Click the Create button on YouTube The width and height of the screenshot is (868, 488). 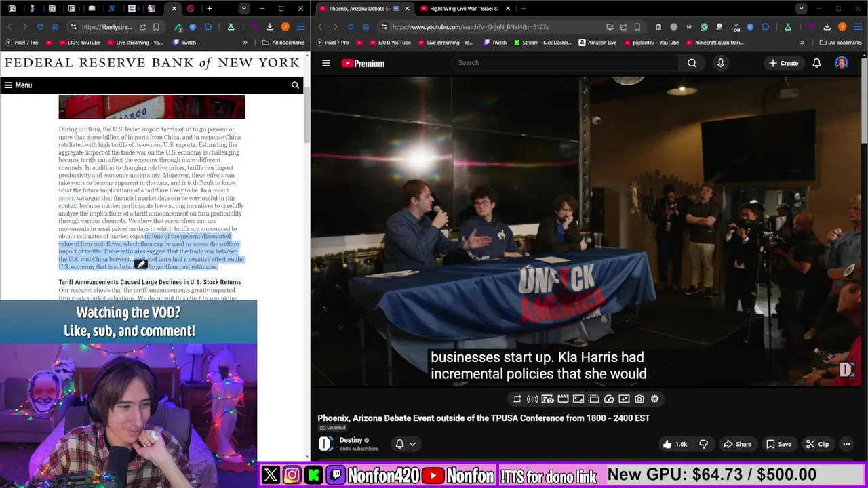[x=783, y=63]
